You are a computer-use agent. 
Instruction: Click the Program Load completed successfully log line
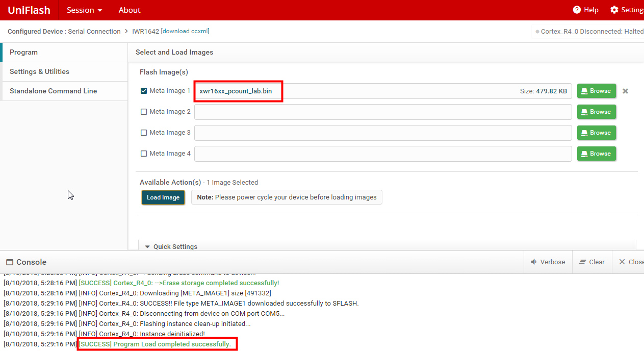[x=155, y=344]
